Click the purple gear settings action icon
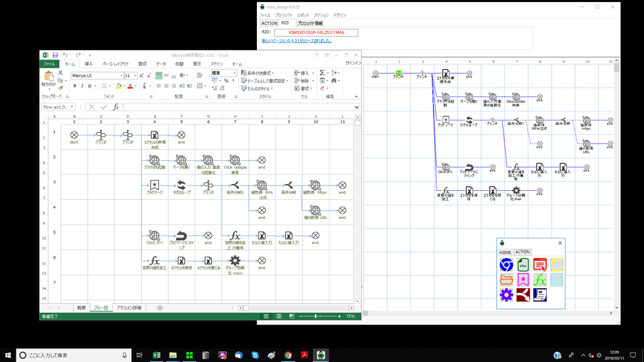 (x=506, y=295)
